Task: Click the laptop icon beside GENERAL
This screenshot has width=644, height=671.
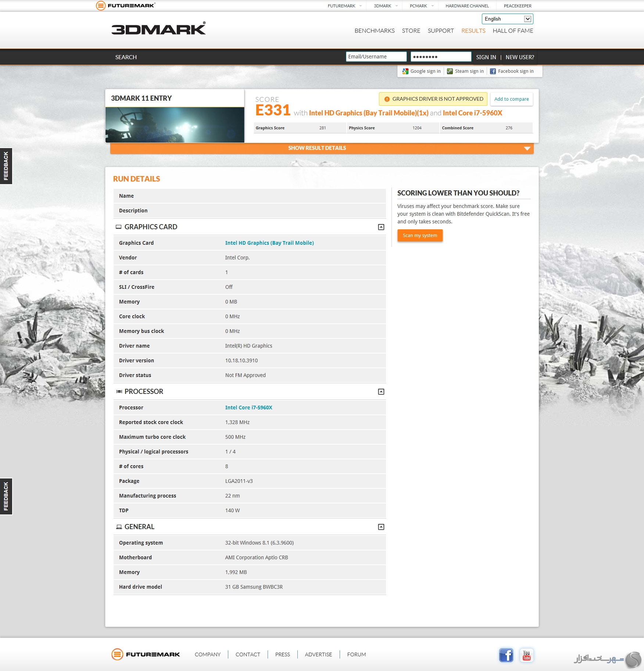Action: click(x=119, y=527)
